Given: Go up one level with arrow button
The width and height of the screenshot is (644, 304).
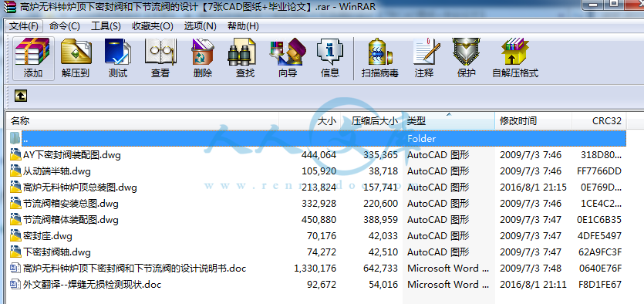Looking at the screenshot, I should (x=21, y=96).
